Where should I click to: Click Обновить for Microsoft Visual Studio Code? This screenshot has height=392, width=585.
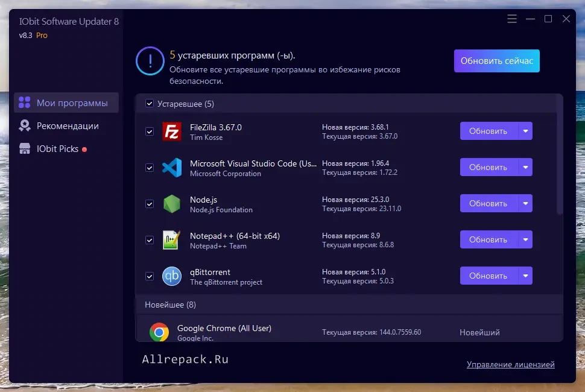coord(489,167)
